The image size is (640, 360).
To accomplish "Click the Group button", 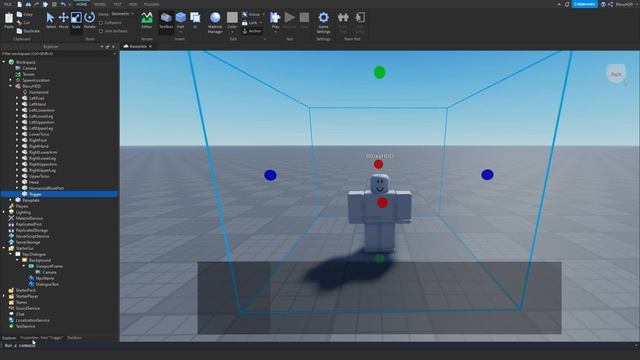I will click(x=251, y=14).
